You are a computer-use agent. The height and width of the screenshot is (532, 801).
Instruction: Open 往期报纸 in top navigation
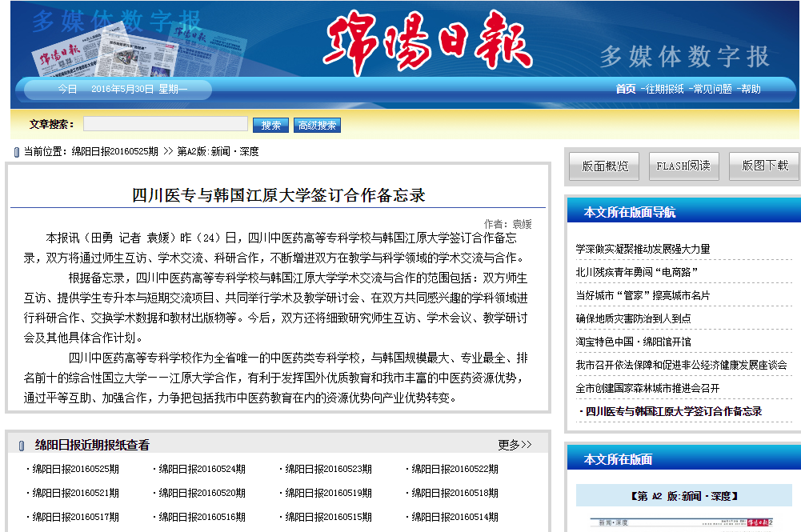tap(664, 90)
